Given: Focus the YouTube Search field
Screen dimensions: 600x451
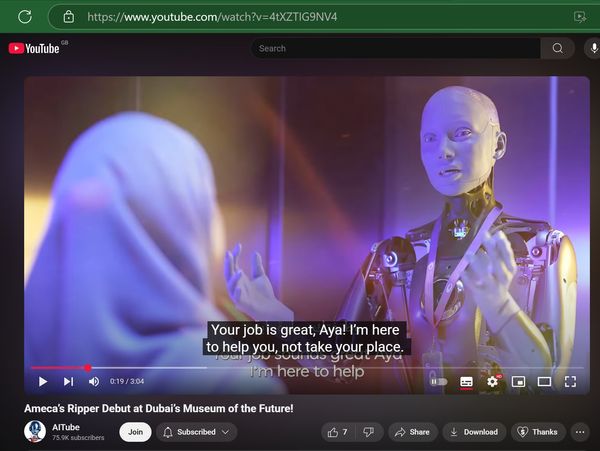Looking at the screenshot, I should [x=395, y=48].
